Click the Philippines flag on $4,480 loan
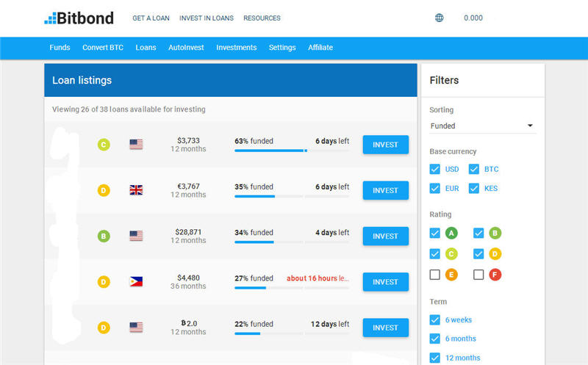This screenshot has width=588, height=365. [136, 281]
